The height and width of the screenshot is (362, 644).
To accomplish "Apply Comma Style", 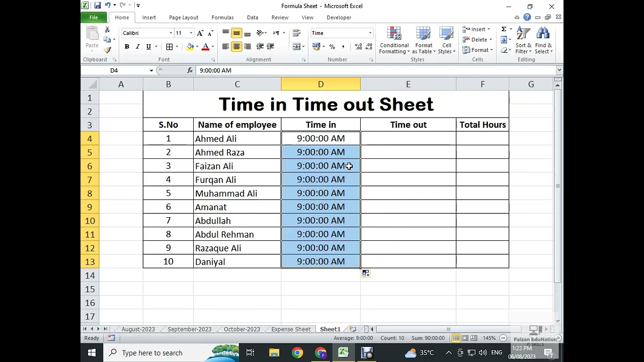I will coord(343,47).
